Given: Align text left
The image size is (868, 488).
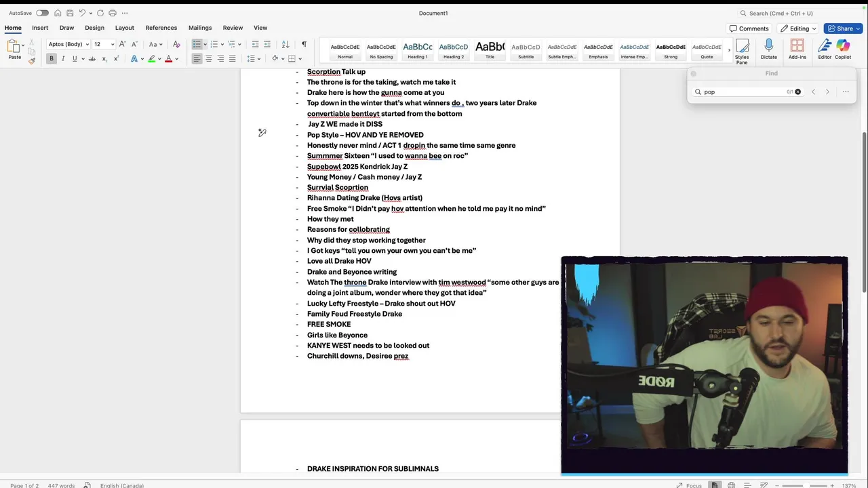Looking at the screenshot, I should click(x=197, y=59).
